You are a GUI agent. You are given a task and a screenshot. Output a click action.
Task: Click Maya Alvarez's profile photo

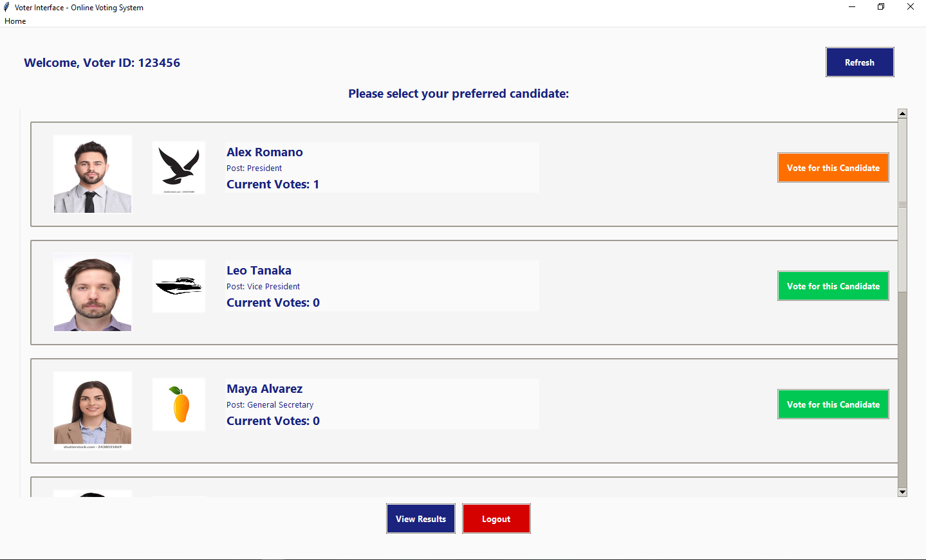[92, 410]
